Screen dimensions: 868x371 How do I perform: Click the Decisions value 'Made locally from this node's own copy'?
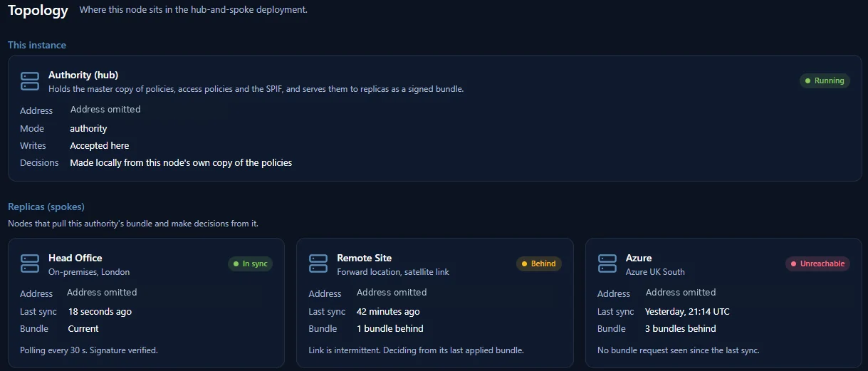pos(181,162)
